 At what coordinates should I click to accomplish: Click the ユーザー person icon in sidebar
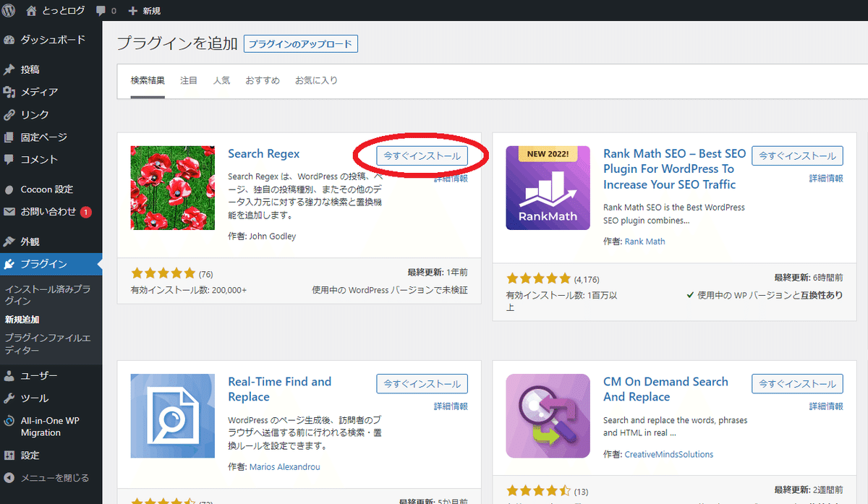click(9, 376)
